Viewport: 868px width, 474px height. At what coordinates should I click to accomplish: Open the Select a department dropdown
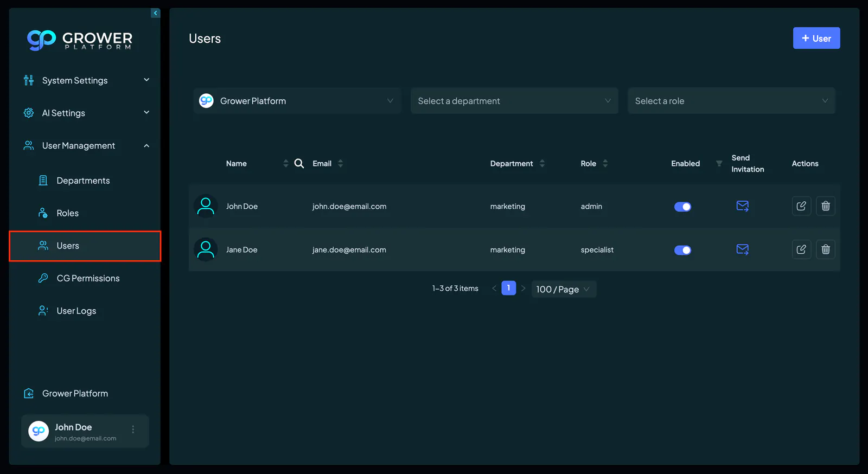click(x=514, y=101)
